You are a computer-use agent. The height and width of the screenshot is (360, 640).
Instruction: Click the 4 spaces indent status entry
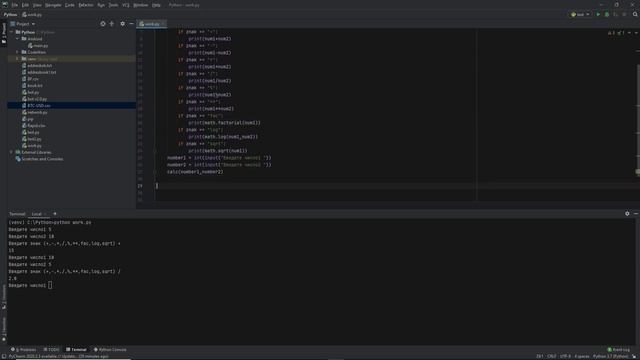click(582, 356)
